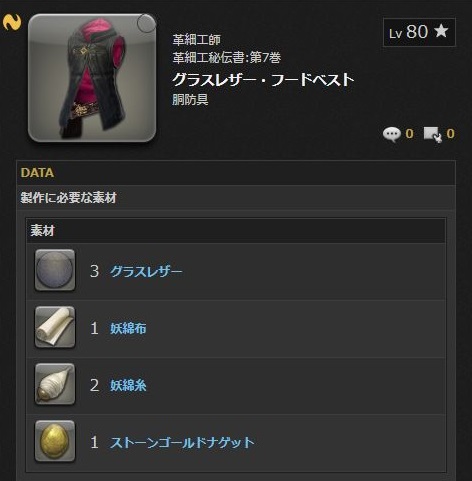Follow the ストーンゴールドナゲット link
Screen dimensions: 472x481
pyautogui.click(x=182, y=443)
